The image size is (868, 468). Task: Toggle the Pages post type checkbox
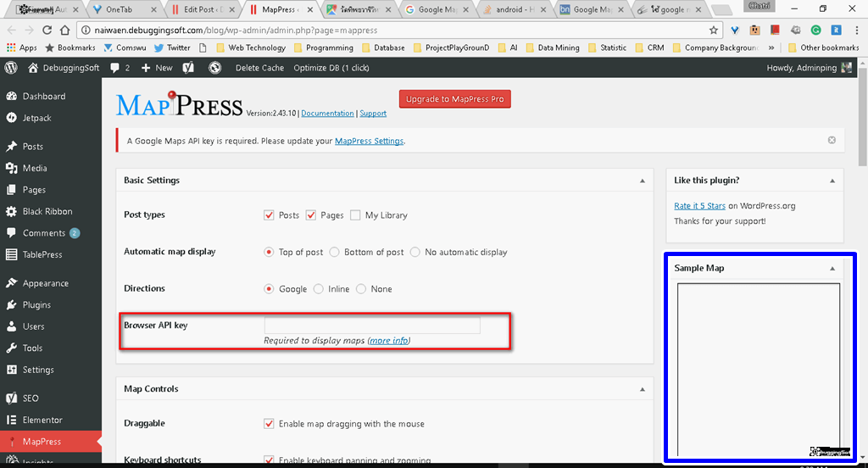(311, 214)
